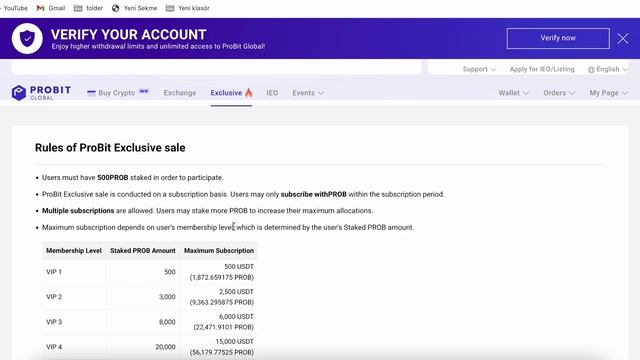Viewport: 640px width, 360px height.
Task: Click the globe icon beside English
Action: (x=591, y=69)
